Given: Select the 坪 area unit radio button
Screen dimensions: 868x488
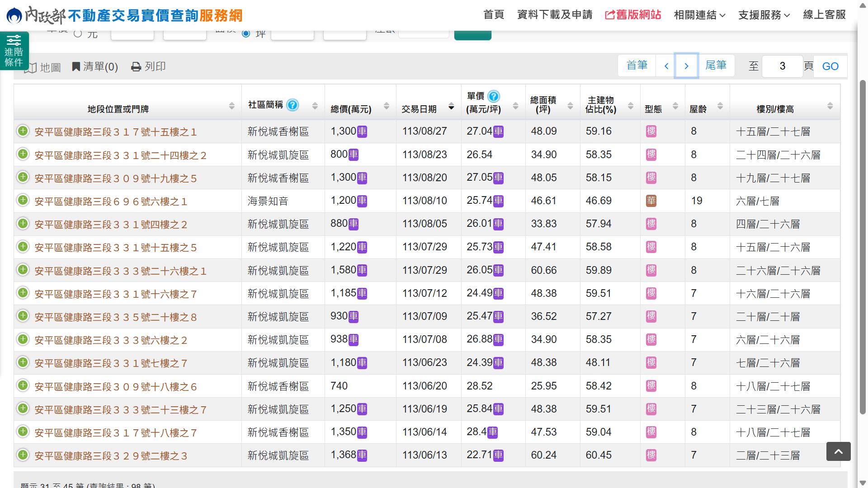Looking at the screenshot, I should 246,33.
